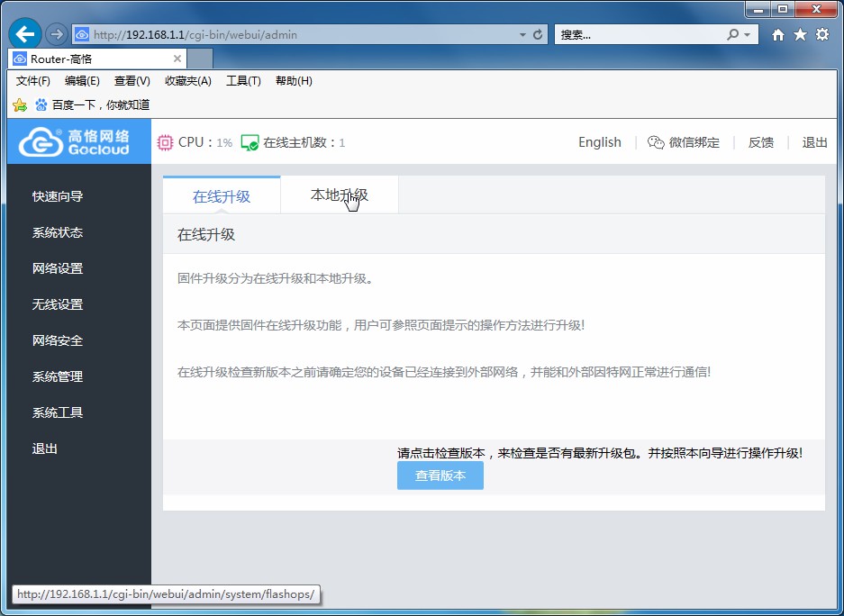844x616 pixels.
Task: Click the add-to-favorites bar star icon
Action: (20, 104)
